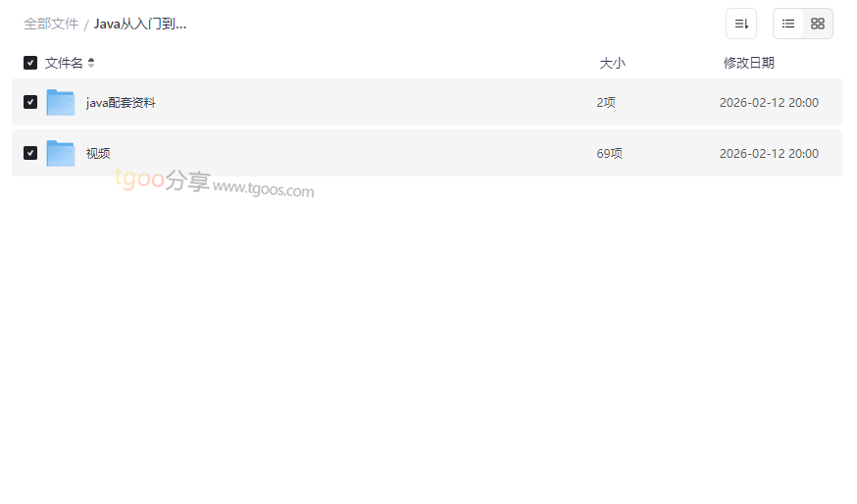Switch to list view layout
This screenshot has height=504, width=857.
(788, 24)
